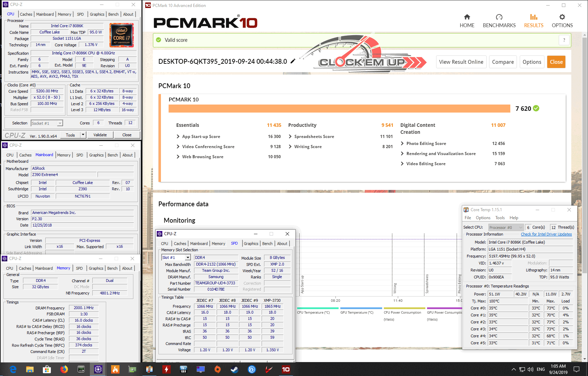Click Check for Intel Driver Updates link
Image resolution: width=588 pixels, height=376 pixels.
tap(546, 234)
